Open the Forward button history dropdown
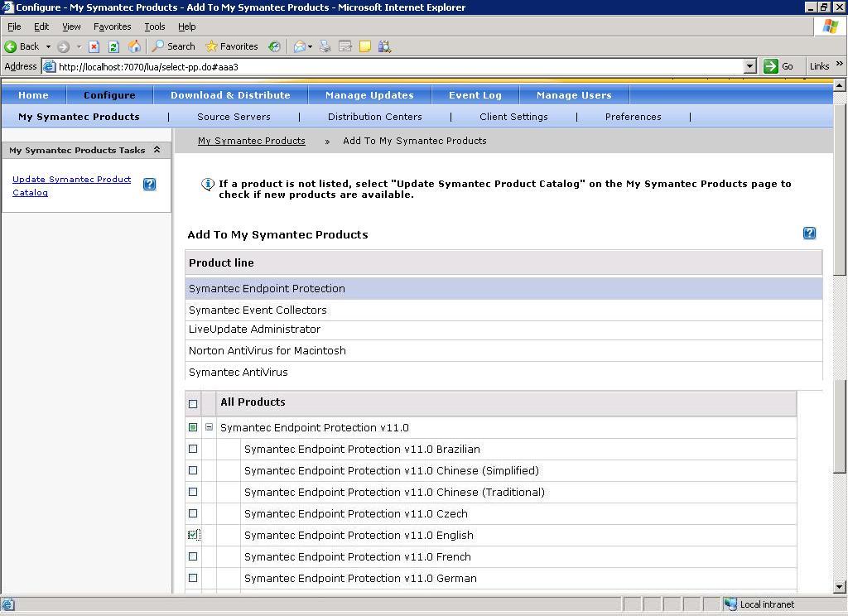The image size is (848, 616). pyautogui.click(x=79, y=46)
